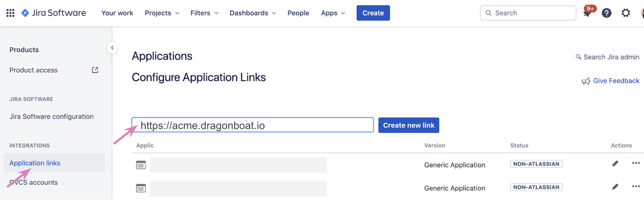Focus the top Search field
Screen dimensions: 644x207
[528, 13]
